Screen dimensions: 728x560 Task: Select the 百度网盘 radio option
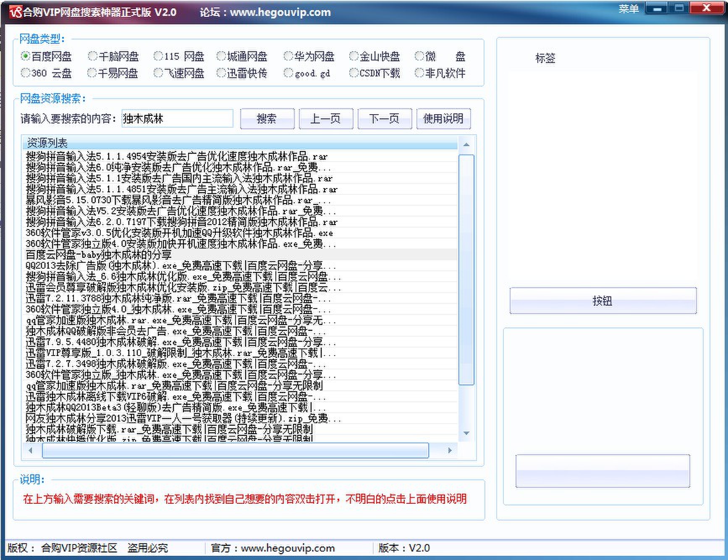[46, 56]
